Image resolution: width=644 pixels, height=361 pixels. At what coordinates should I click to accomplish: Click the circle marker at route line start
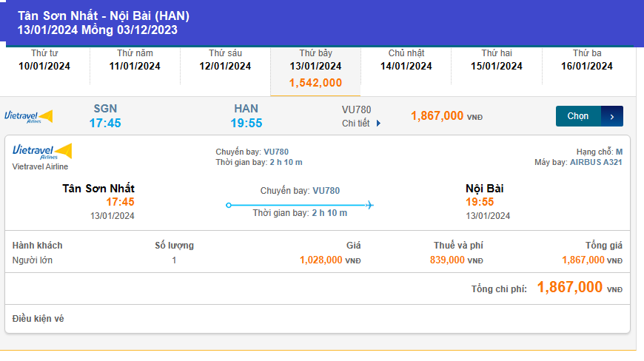click(x=229, y=205)
